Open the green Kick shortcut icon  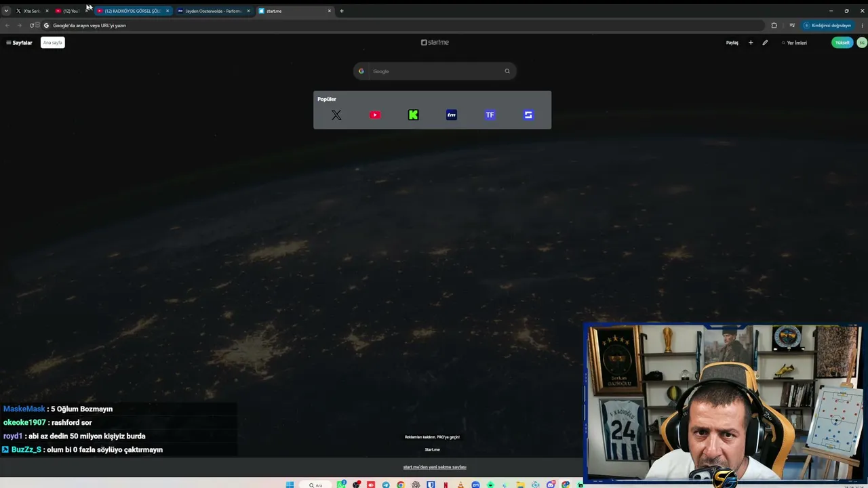click(x=413, y=115)
